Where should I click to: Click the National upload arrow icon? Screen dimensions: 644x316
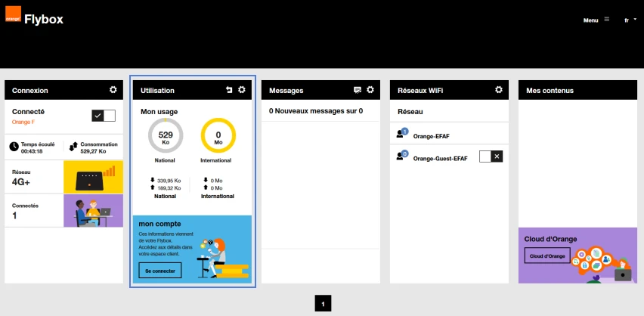[153, 187]
